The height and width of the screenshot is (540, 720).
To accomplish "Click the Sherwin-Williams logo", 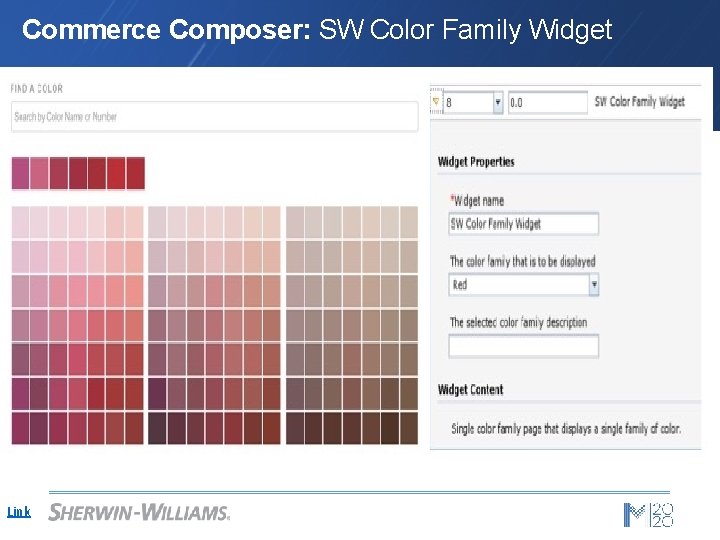I will pyautogui.click(x=139, y=512).
